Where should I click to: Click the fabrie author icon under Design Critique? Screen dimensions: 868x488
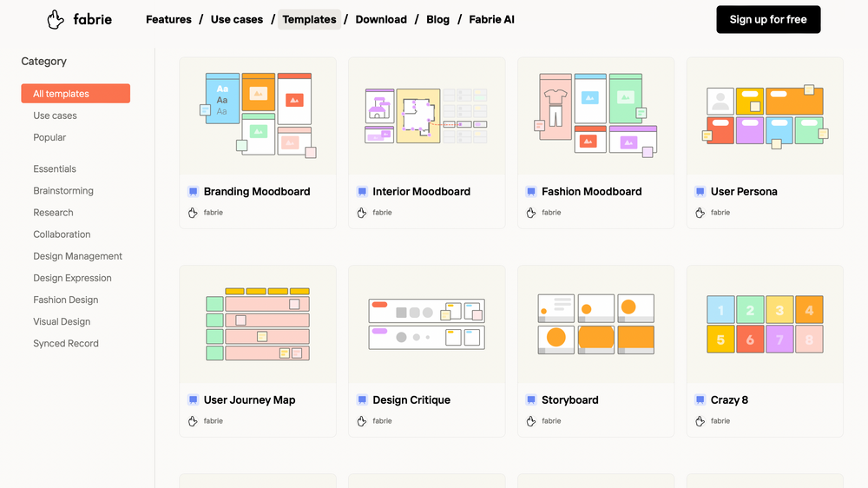[x=362, y=421]
